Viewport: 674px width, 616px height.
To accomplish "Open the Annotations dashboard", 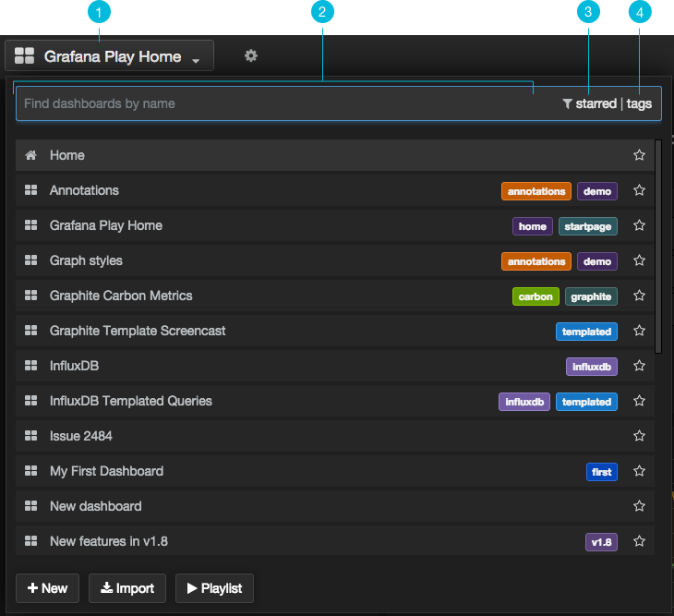I will 335,190.
